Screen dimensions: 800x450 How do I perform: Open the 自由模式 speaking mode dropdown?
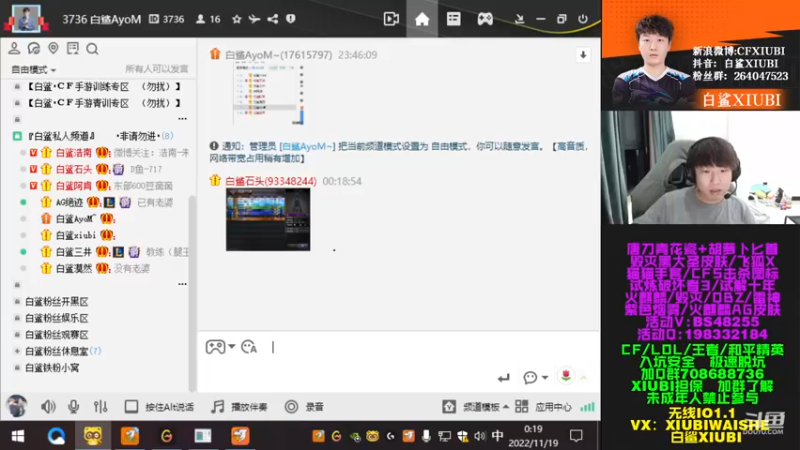click(34, 69)
